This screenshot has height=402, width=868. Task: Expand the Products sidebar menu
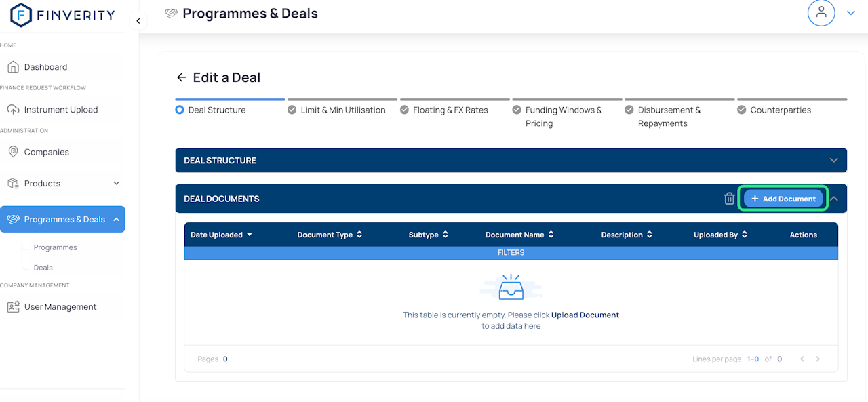[x=116, y=184]
